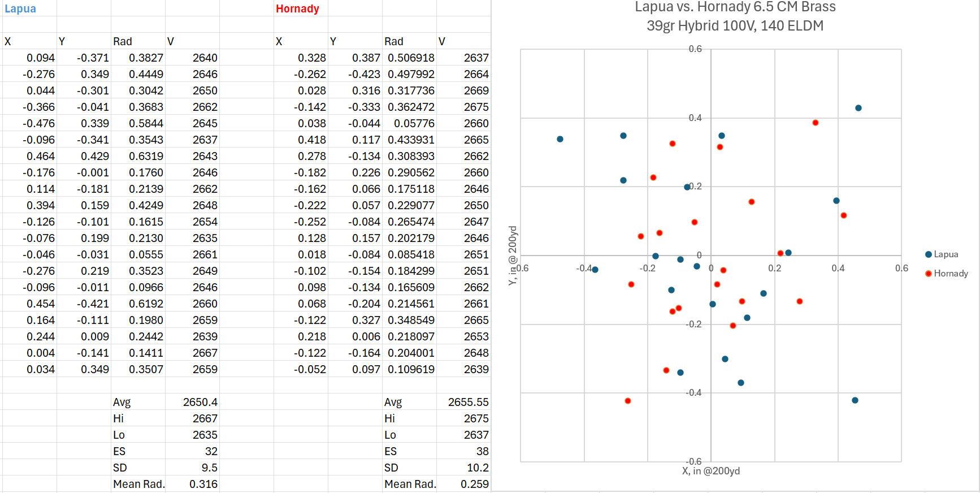Click the vertical axis title Y, in @200yd
This screenshot has width=980, height=493.
(x=513, y=256)
